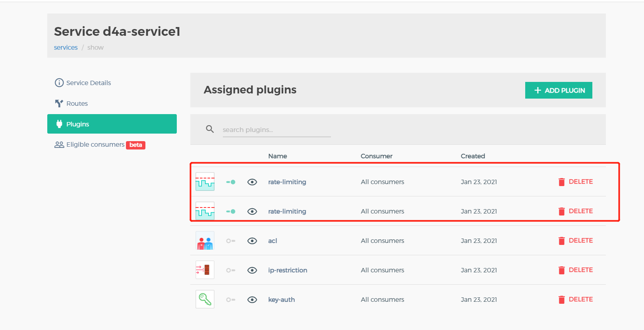Delete the key-auth plugin

[x=576, y=299]
